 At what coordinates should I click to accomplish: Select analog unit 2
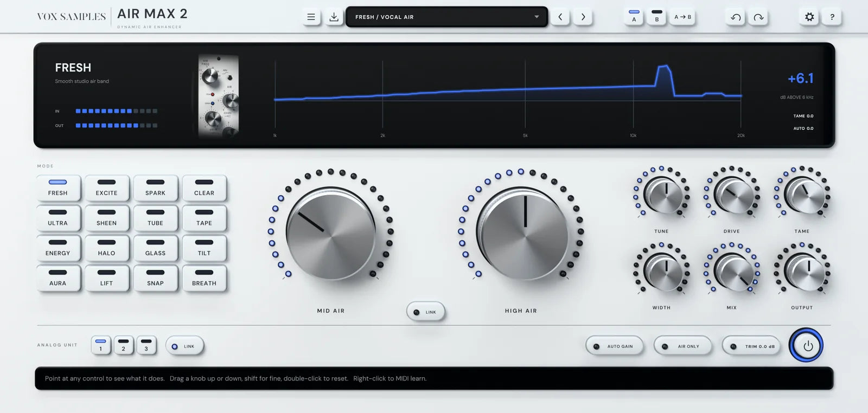(124, 345)
